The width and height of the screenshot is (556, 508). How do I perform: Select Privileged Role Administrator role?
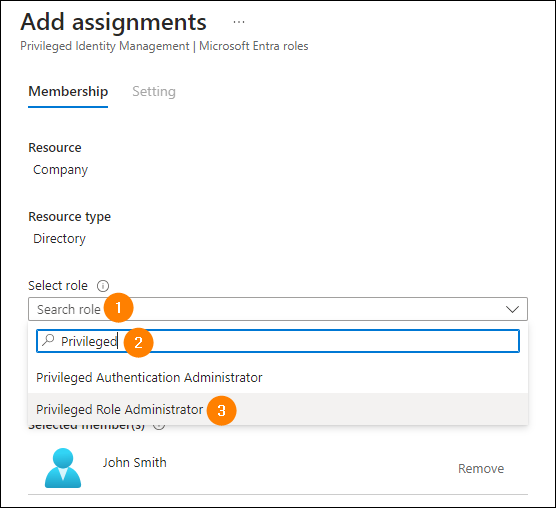click(278, 409)
